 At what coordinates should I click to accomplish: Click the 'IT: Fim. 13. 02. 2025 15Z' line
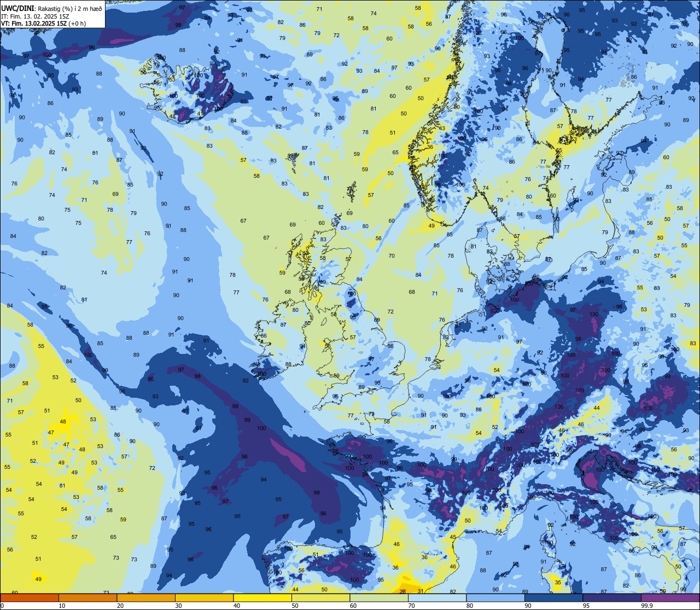[35, 16]
